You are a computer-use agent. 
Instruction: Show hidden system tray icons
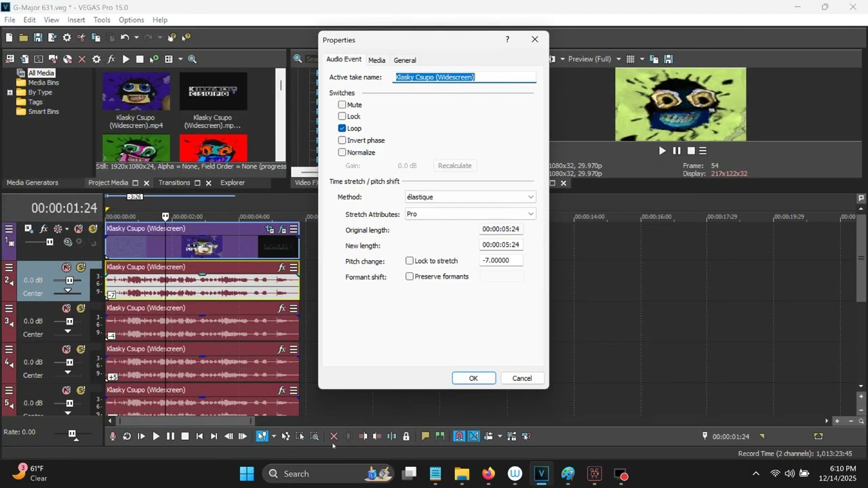756,474
